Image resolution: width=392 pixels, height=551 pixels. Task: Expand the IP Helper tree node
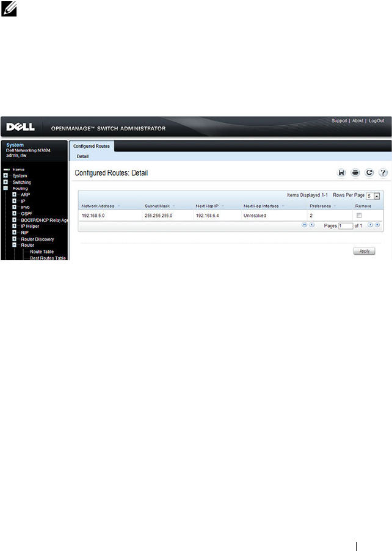point(15,226)
